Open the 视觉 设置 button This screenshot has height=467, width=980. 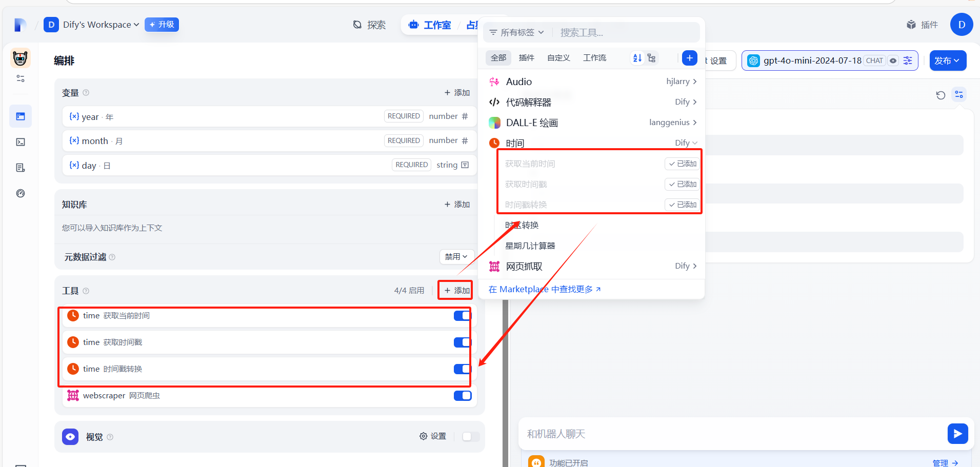[x=433, y=436]
